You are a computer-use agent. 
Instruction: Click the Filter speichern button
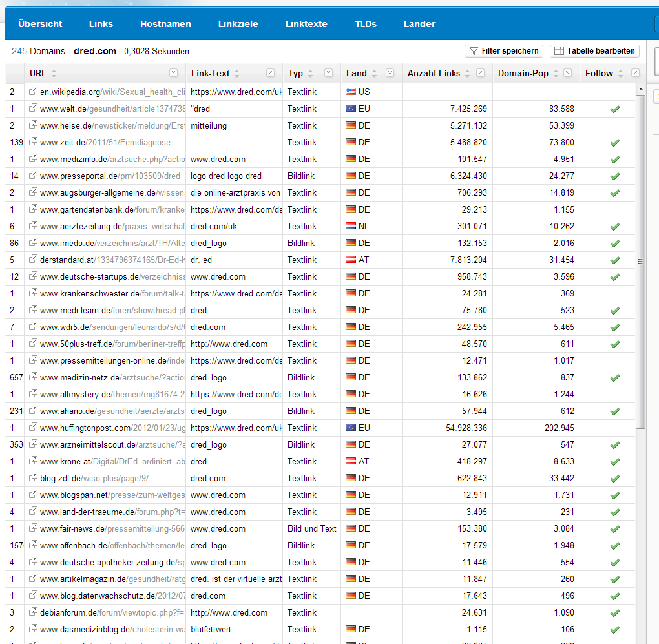tap(503, 51)
